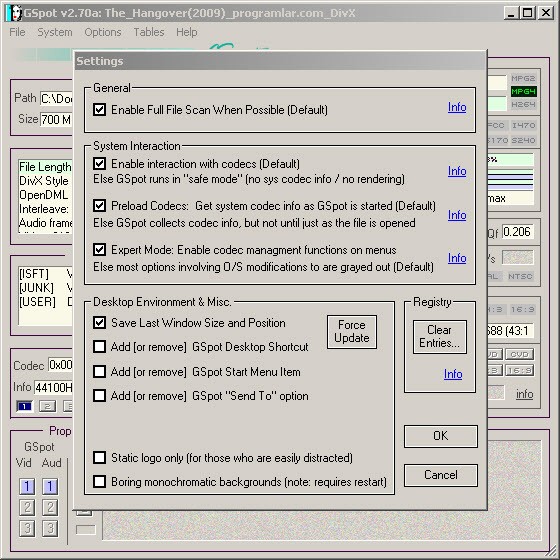Screen dimensions: 560x560
Task: Open Info link for Preload Codecs
Action: click(457, 215)
